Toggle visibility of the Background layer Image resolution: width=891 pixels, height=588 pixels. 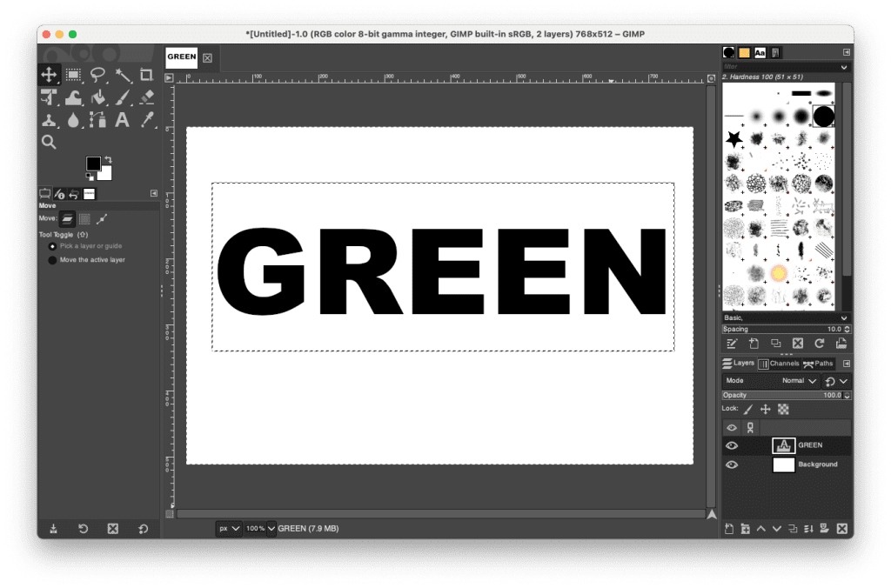pyautogui.click(x=732, y=464)
